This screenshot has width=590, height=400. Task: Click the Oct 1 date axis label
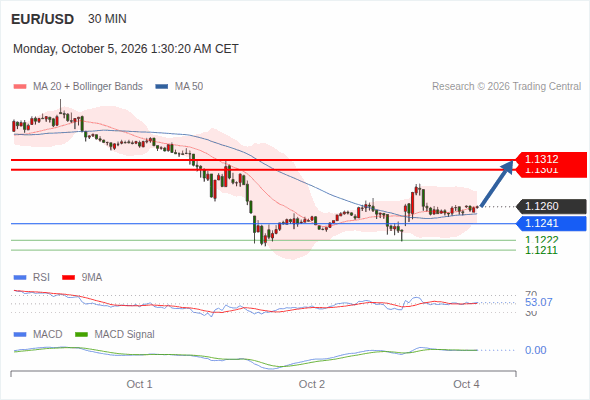139,384
